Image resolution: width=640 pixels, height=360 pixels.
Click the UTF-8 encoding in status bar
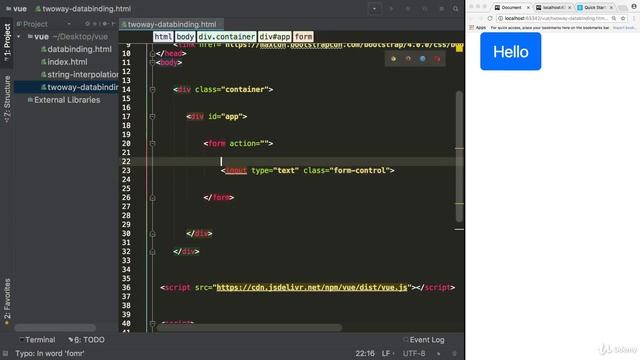click(414, 353)
